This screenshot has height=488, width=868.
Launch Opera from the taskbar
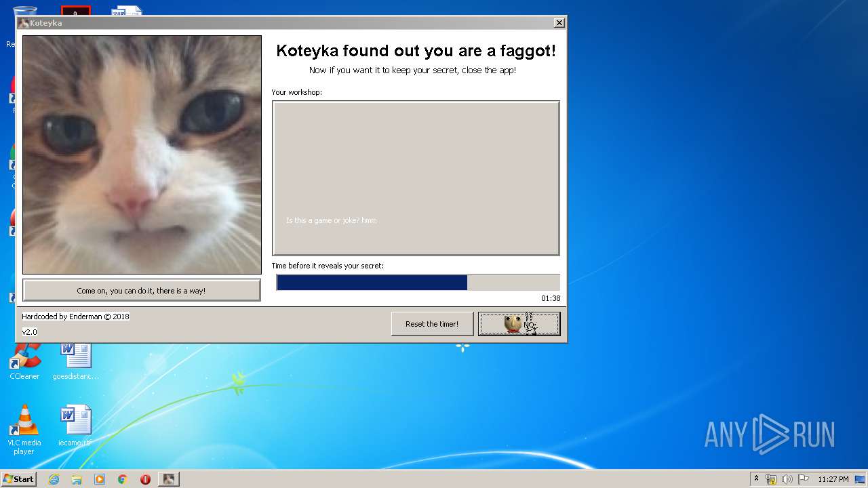pos(145,479)
